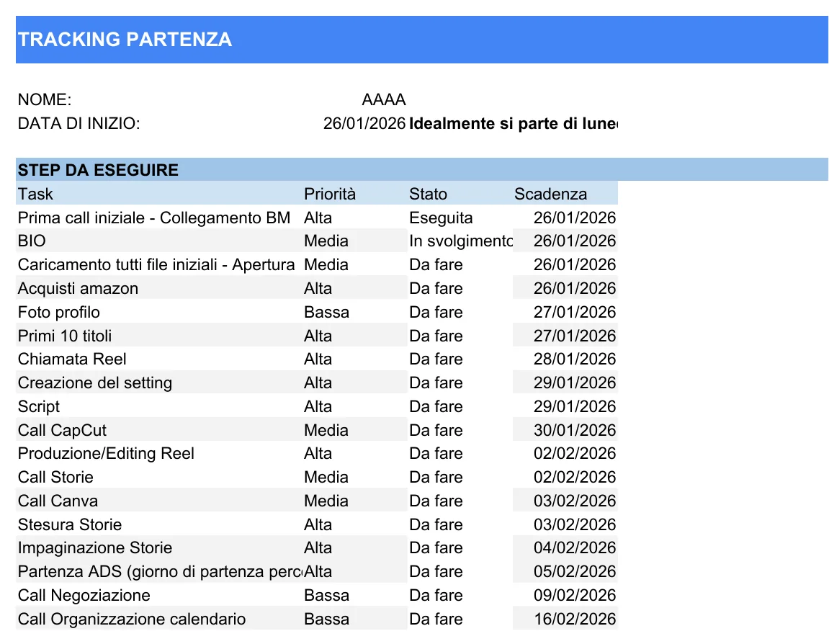Click 'Da fare' status in Script row

click(x=460, y=406)
